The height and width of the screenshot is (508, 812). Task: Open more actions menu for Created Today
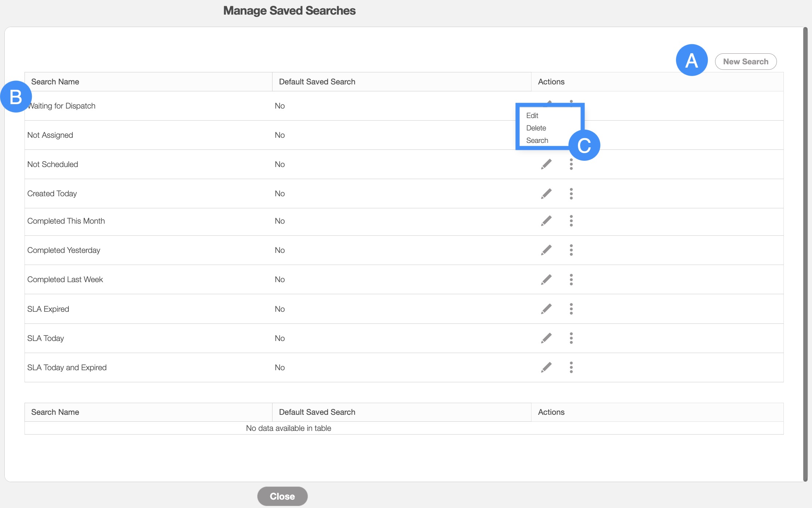pyautogui.click(x=571, y=193)
